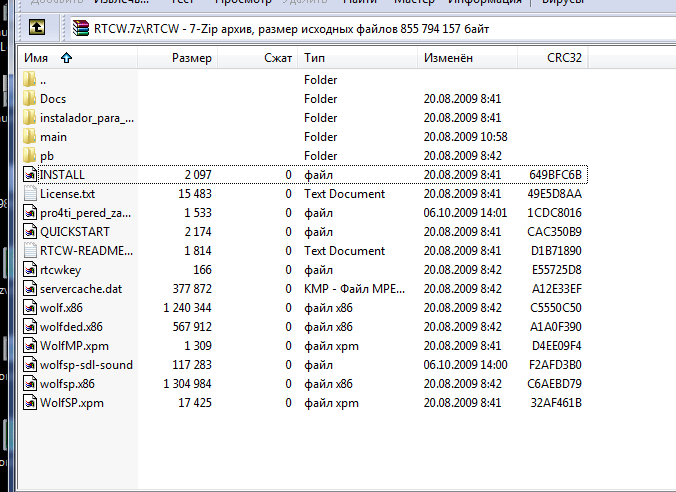Select the 'wolfded.x86' file name

(71, 327)
